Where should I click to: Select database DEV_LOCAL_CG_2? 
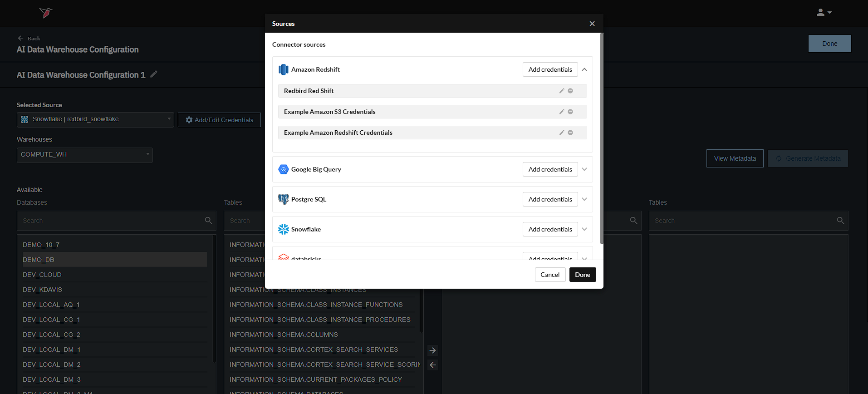115,335
